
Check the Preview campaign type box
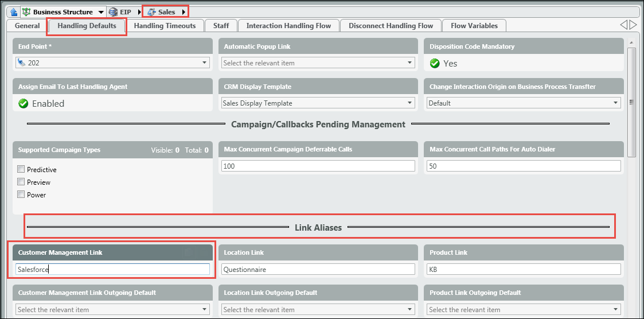[21, 182]
